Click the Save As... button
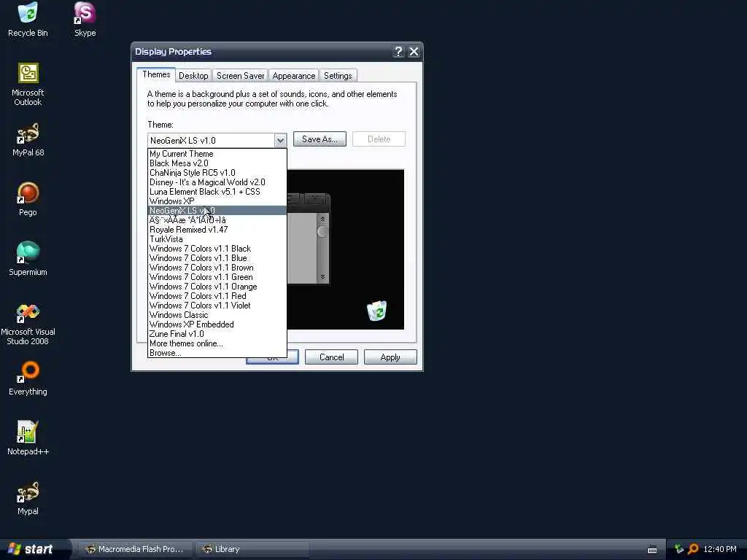The height and width of the screenshot is (560, 747). 320,139
